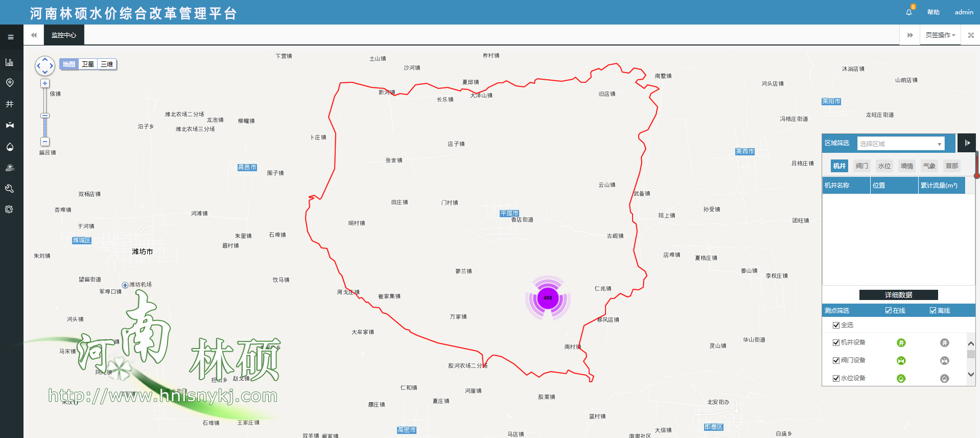Click the 详细数据 detail data button
Screen dimensions: 980x438
pos(898,295)
